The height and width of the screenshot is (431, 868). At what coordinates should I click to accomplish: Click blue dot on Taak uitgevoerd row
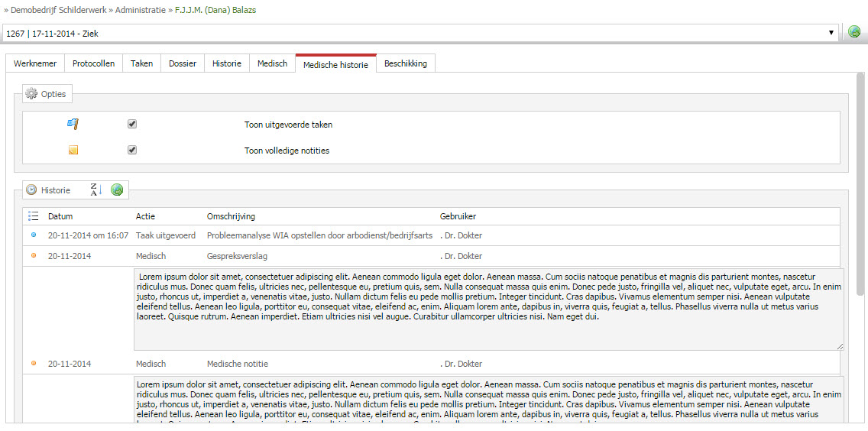coord(33,235)
